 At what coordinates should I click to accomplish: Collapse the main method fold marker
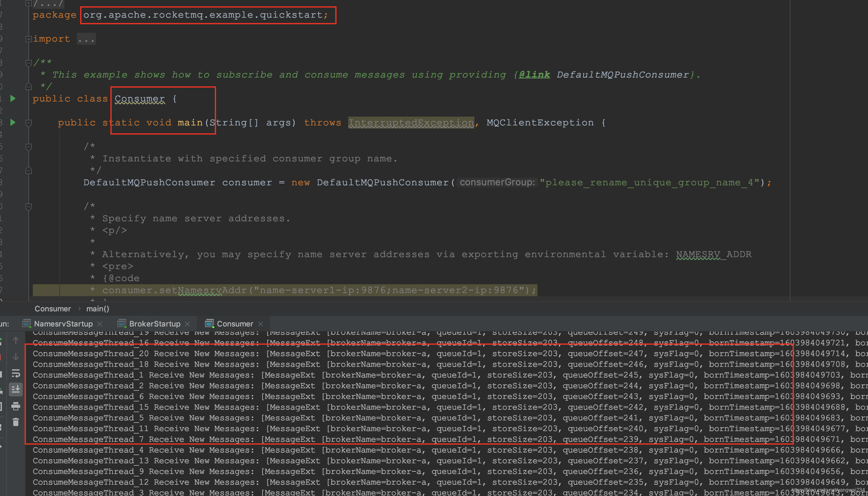pos(29,123)
